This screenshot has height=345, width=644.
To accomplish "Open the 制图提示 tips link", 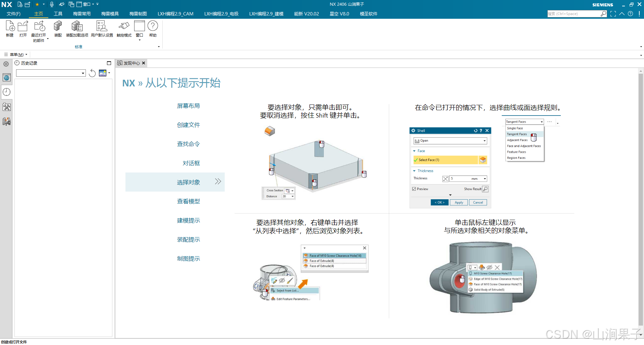I will [x=189, y=259].
